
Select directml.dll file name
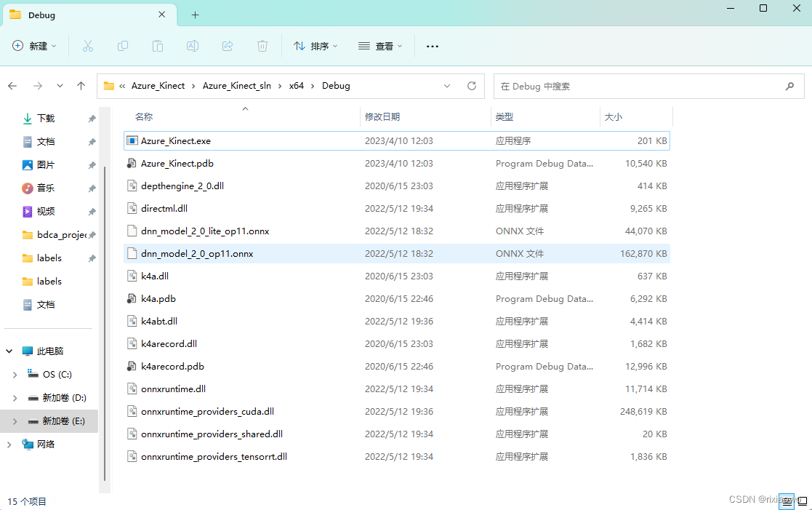point(164,208)
